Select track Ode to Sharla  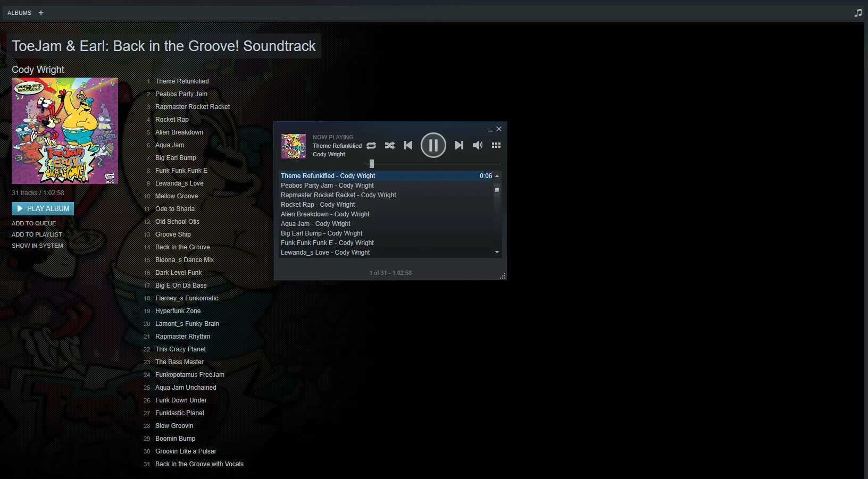tap(175, 209)
